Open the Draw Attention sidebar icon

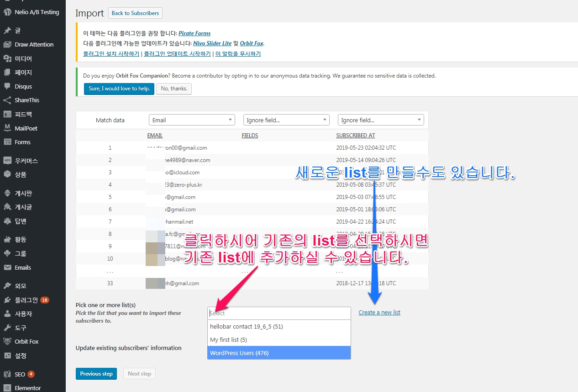tap(7, 44)
